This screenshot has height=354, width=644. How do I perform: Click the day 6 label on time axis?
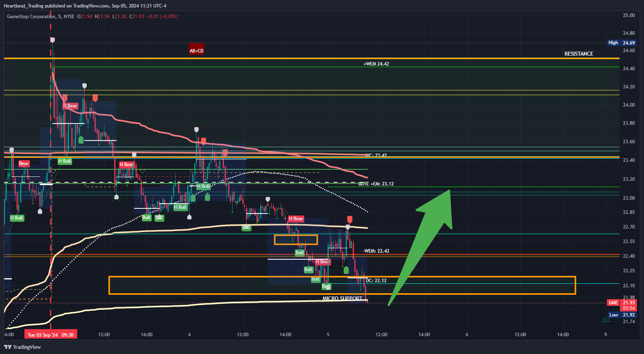click(467, 335)
